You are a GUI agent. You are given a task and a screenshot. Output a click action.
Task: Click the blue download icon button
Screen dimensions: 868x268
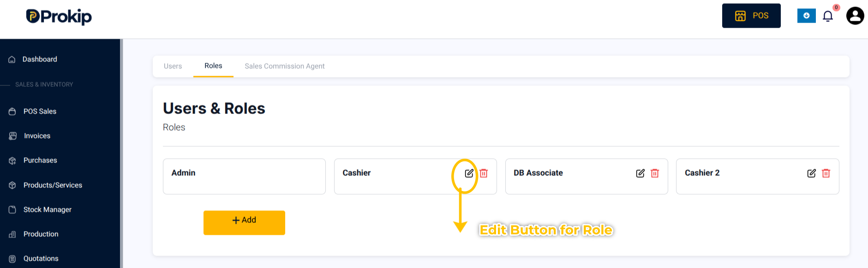[x=807, y=16]
